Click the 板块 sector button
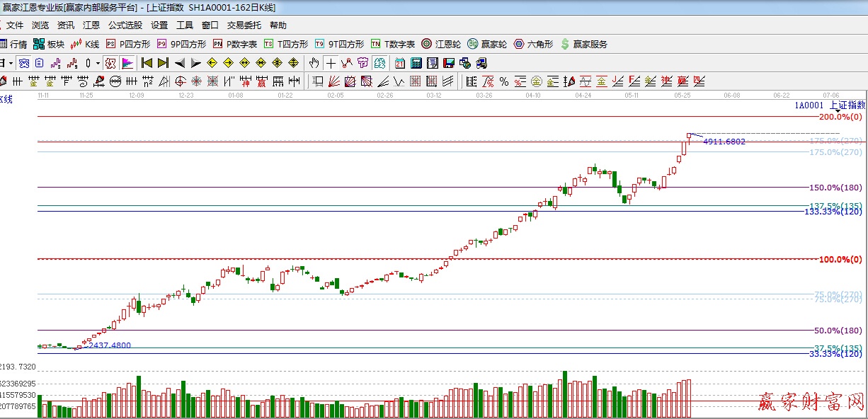Screen dimensions: 868x419 [x=48, y=44]
